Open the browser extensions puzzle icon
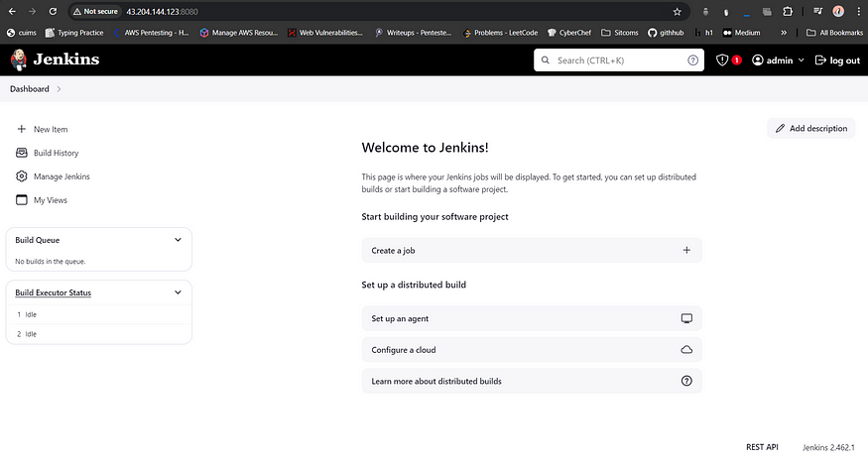The width and height of the screenshot is (868, 463). (x=788, y=11)
